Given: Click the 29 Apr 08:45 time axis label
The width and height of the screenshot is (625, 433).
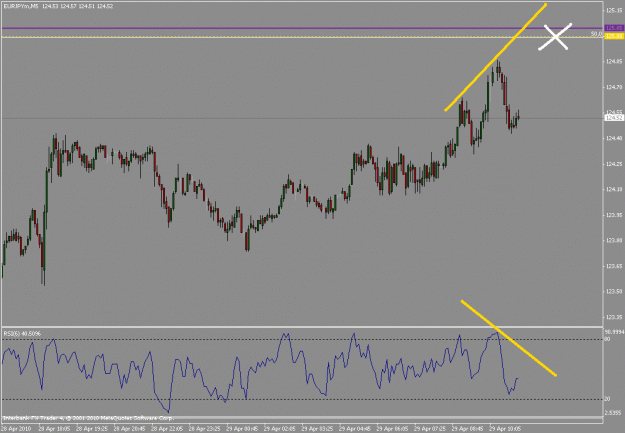Looking at the screenshot, I should [x=468, y=429].
